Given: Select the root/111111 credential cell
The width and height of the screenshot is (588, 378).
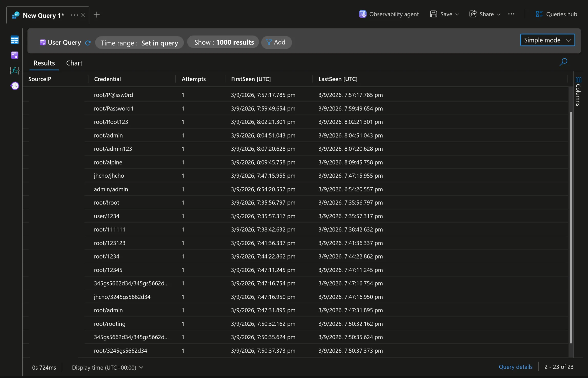Looking at the screenshot, I should coord(109,229).
